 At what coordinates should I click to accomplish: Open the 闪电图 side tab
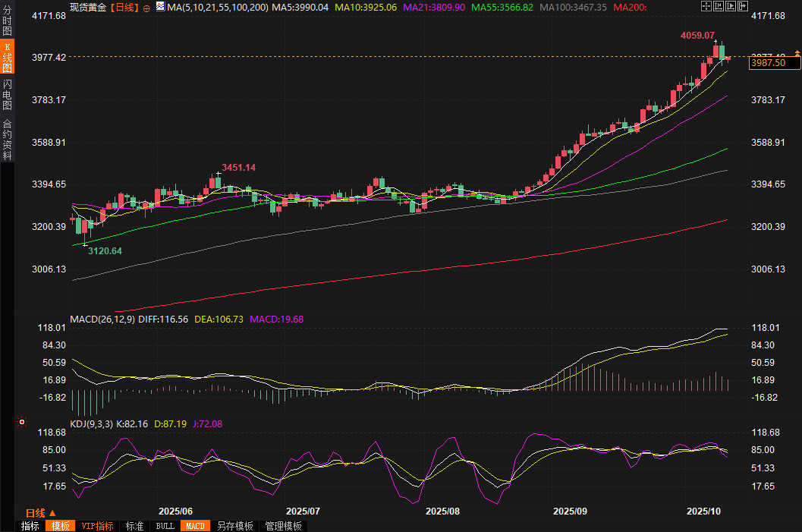coord(7,96)
